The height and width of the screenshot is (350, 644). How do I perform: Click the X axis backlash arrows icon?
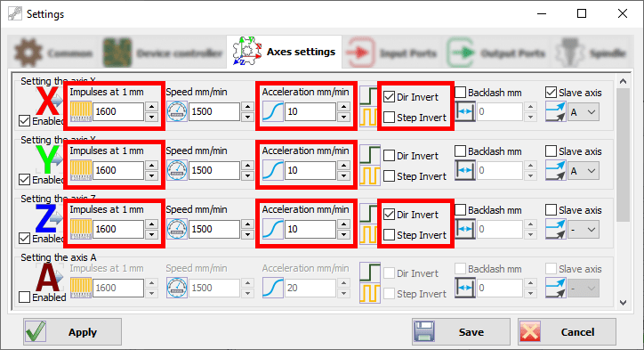click(x=465, y=111)
